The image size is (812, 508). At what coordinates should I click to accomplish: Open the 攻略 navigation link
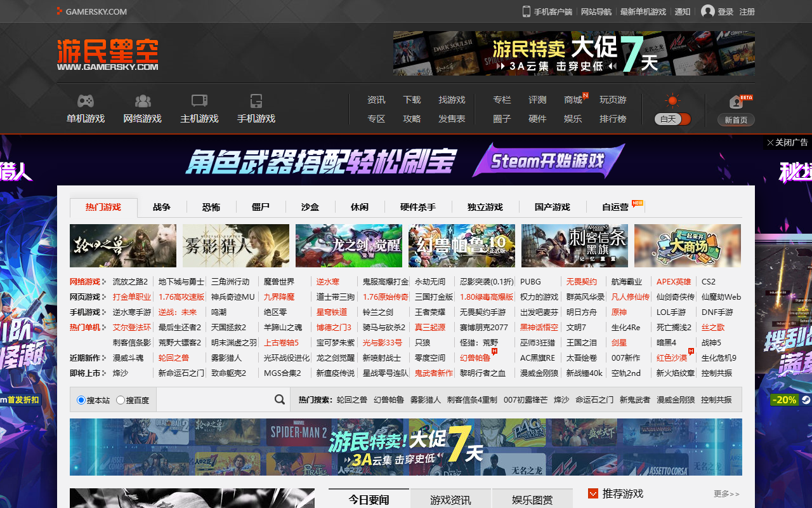click(x=412, y=119)
